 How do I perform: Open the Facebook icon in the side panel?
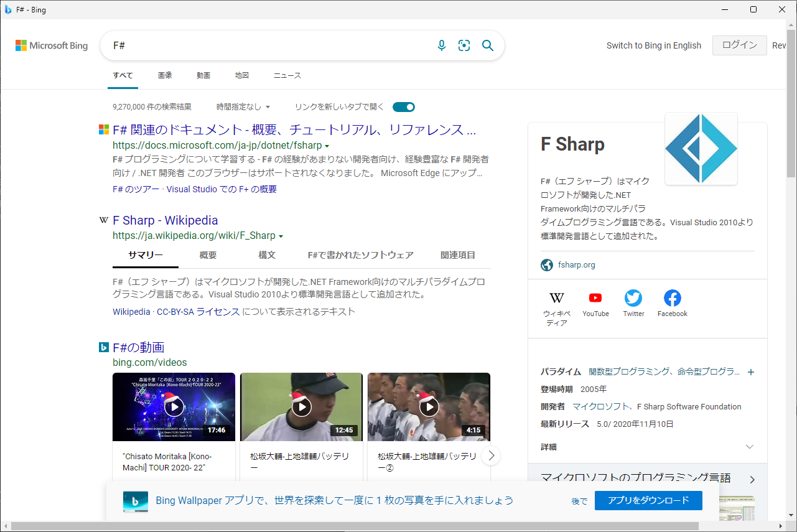point(672,298)
